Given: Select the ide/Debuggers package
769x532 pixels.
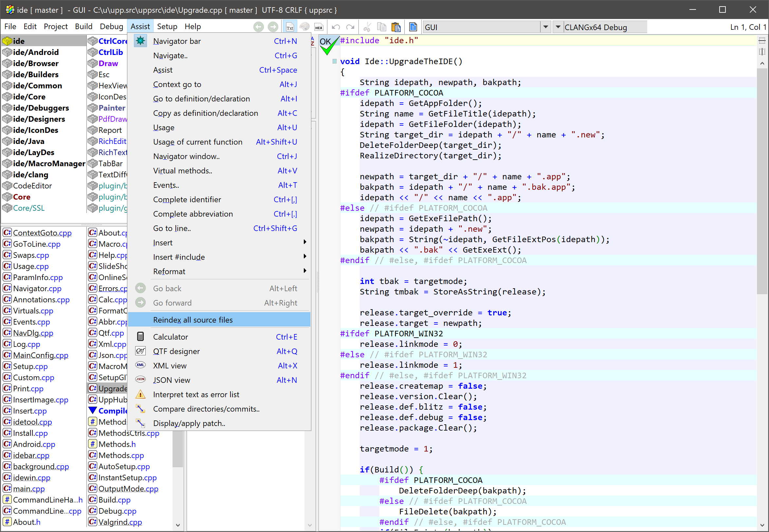Looking at the screenshot, I should pyautogui.click(x=41, y=108).
